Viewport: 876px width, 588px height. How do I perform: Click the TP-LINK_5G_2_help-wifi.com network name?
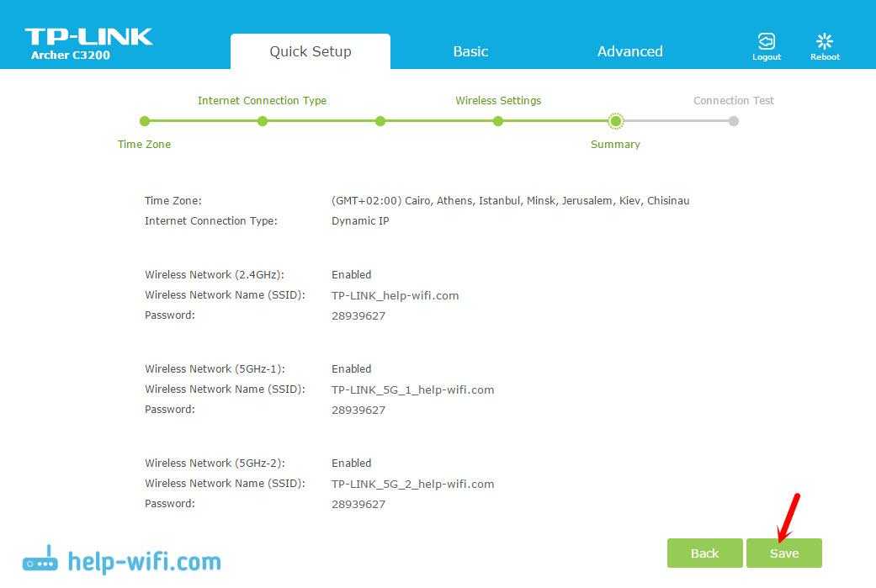(x=412, y=484)
